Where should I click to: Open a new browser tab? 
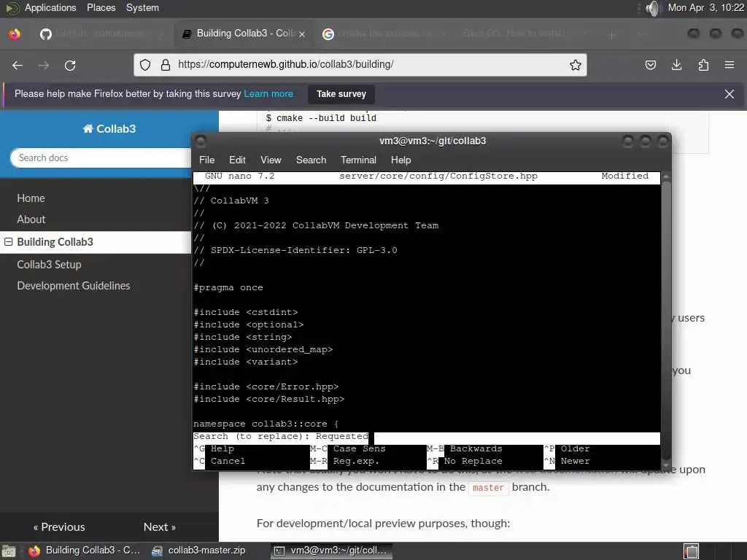pyautogui.click(x=612, y=34)
